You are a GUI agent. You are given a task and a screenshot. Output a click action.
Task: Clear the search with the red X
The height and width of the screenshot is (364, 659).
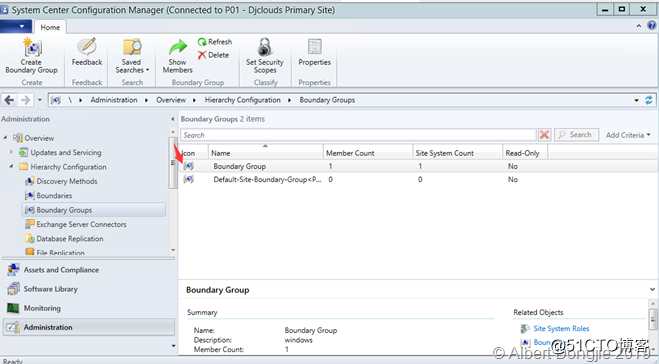click(x=544, y=135)
